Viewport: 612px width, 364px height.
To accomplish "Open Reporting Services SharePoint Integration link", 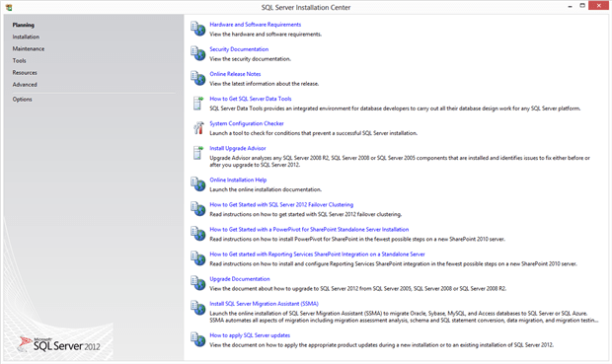I will [x=317, y=254].
